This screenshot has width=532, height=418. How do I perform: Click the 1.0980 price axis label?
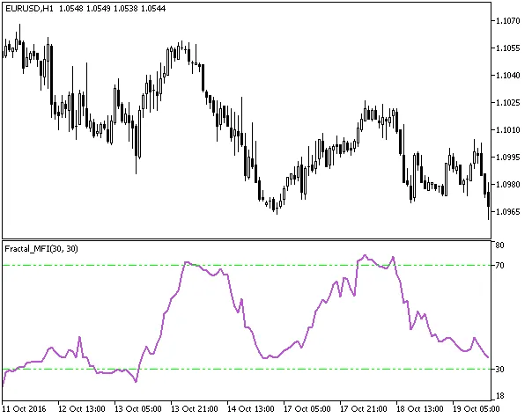click(507, 185)
